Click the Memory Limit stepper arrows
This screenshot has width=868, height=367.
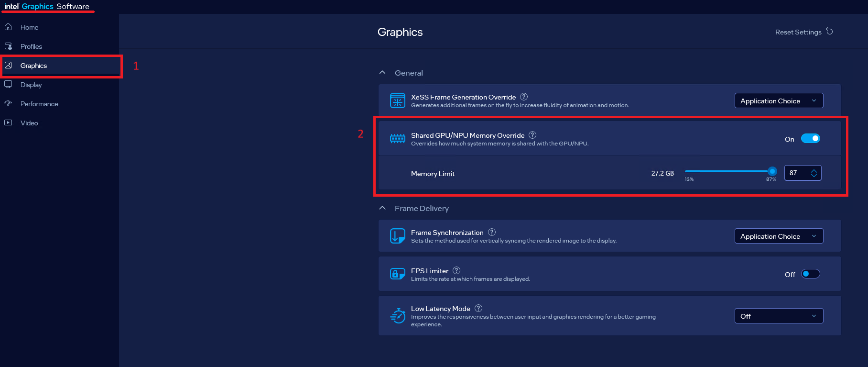pyautogui.click(x=814, y=173)
